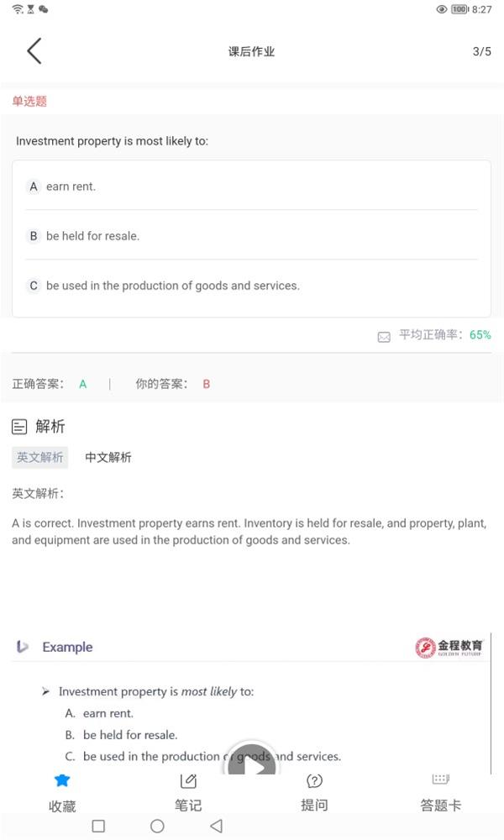504x840 pixels.
Task: Click the 金程教育 logo thumbnail
Action: pyautogui.click(x=449, y=647)
